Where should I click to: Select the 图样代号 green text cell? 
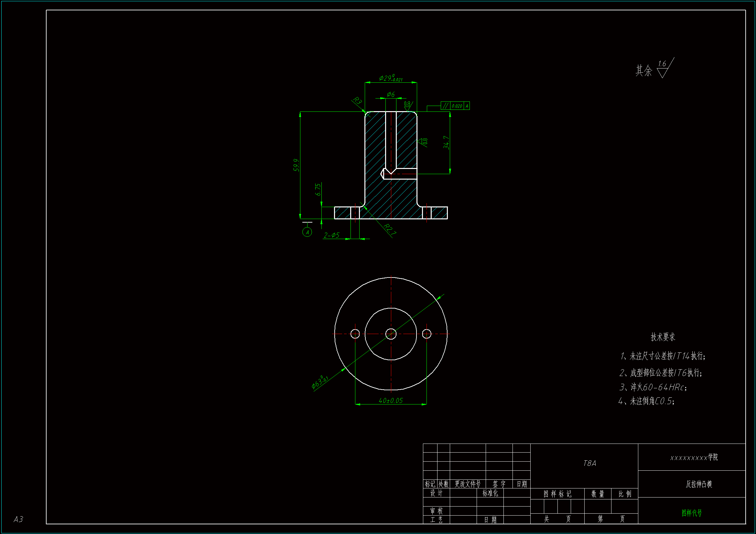click(x=691, y=513)
